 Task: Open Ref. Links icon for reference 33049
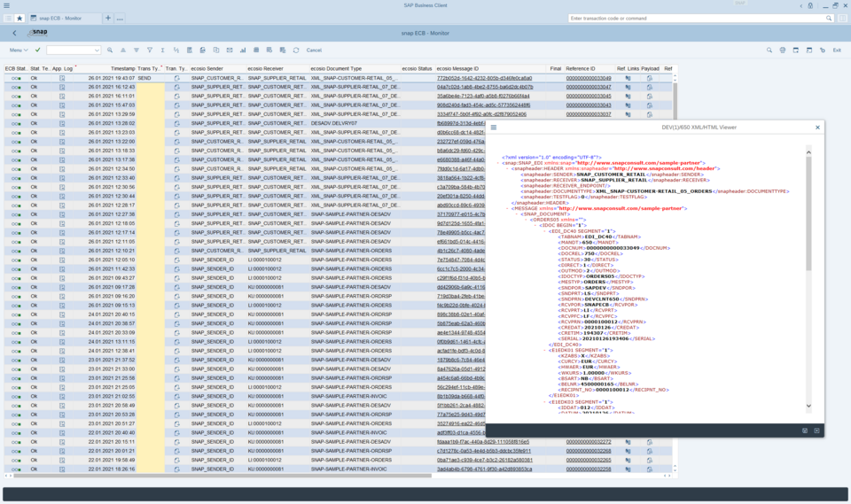[628, 78]
